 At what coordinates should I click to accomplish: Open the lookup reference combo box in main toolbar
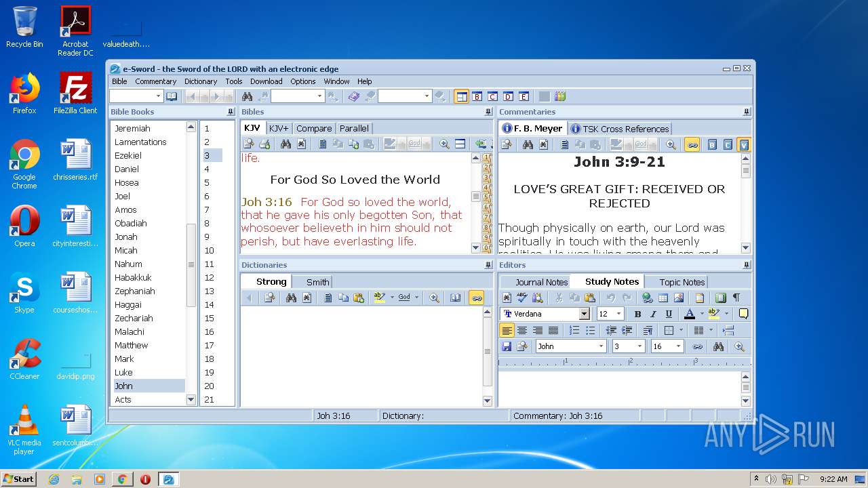[136, 96]
